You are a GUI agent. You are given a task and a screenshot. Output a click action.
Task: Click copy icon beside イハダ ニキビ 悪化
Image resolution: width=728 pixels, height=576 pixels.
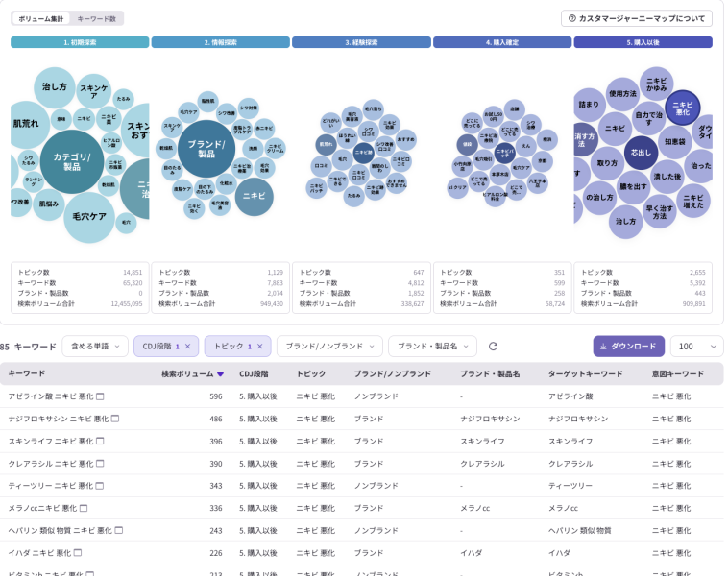tap(78, 552)
